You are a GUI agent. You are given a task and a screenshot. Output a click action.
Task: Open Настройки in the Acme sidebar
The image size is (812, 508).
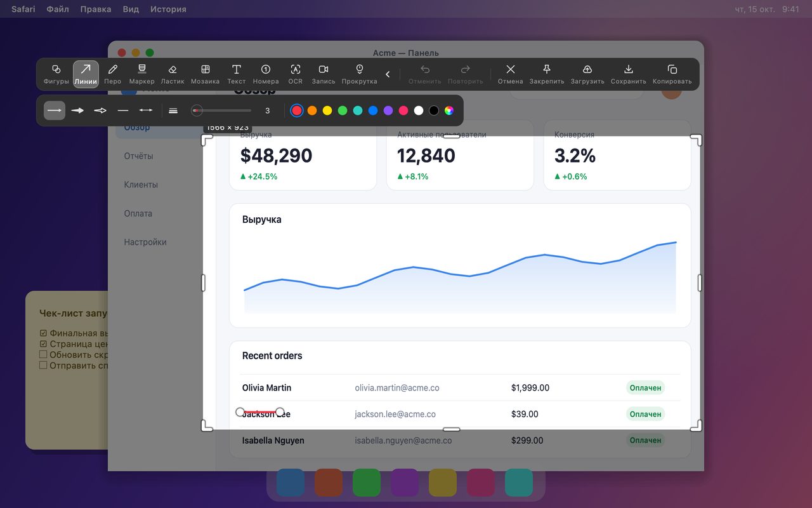click(x=145, y=242)
